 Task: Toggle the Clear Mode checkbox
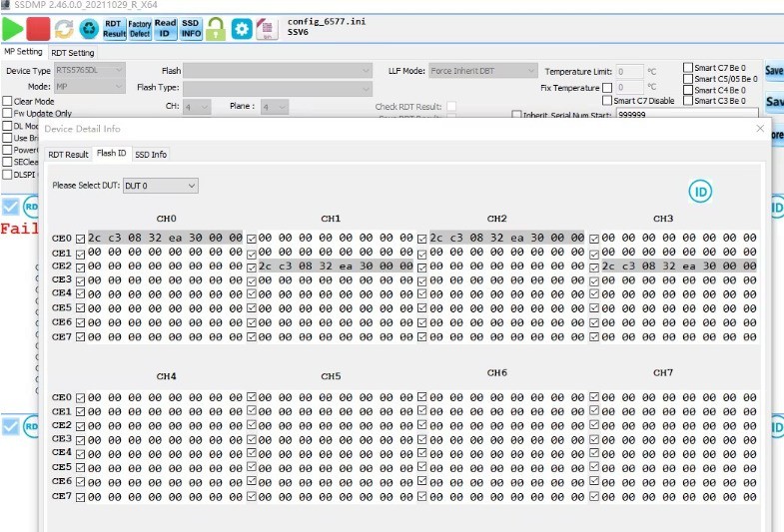(x=8, y=101)
